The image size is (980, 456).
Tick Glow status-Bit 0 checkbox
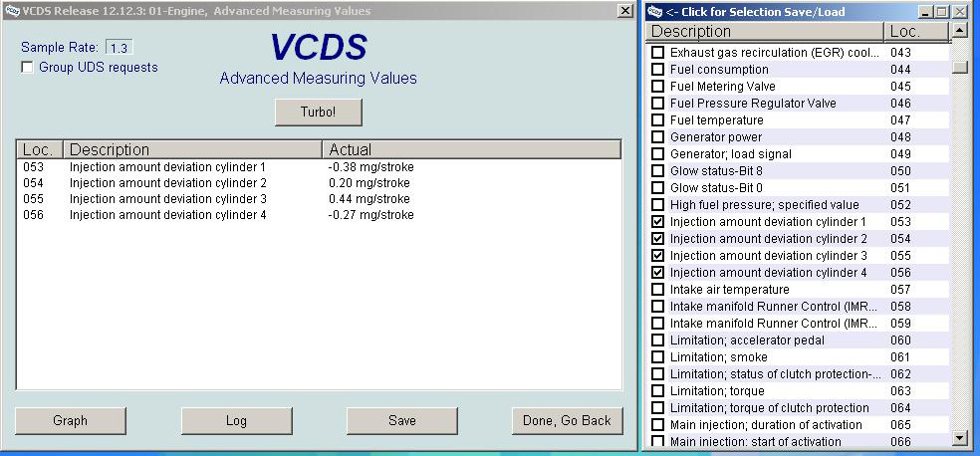click(x=657, y=187)
